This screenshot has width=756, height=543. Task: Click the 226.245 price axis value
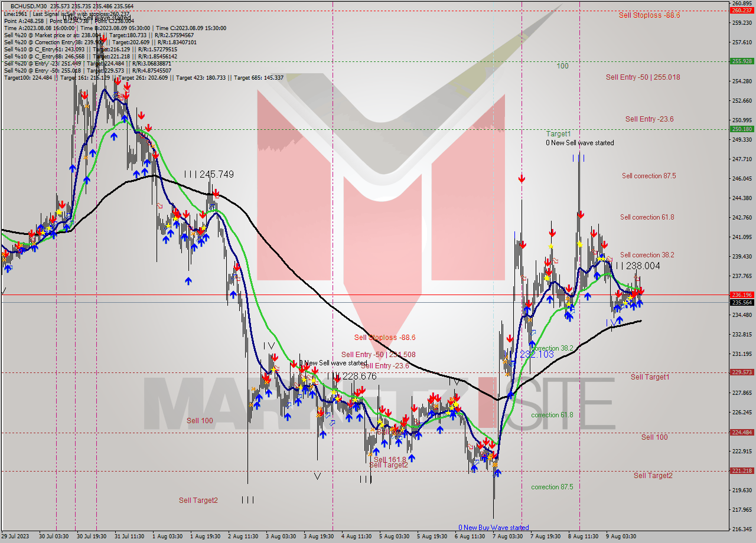pos(741,412)
